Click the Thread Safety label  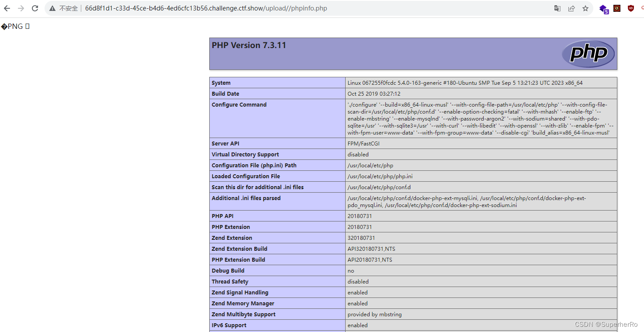230,282
